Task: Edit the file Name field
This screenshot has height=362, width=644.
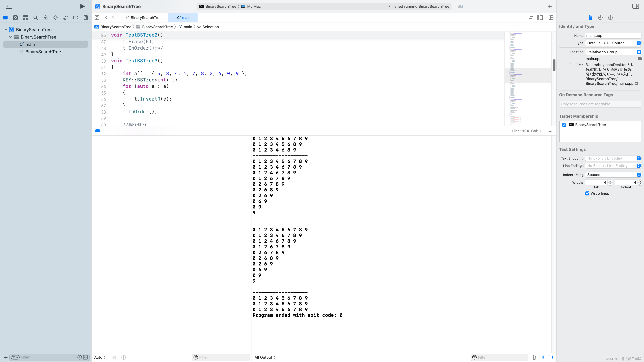Action: [x=613, y=36]
